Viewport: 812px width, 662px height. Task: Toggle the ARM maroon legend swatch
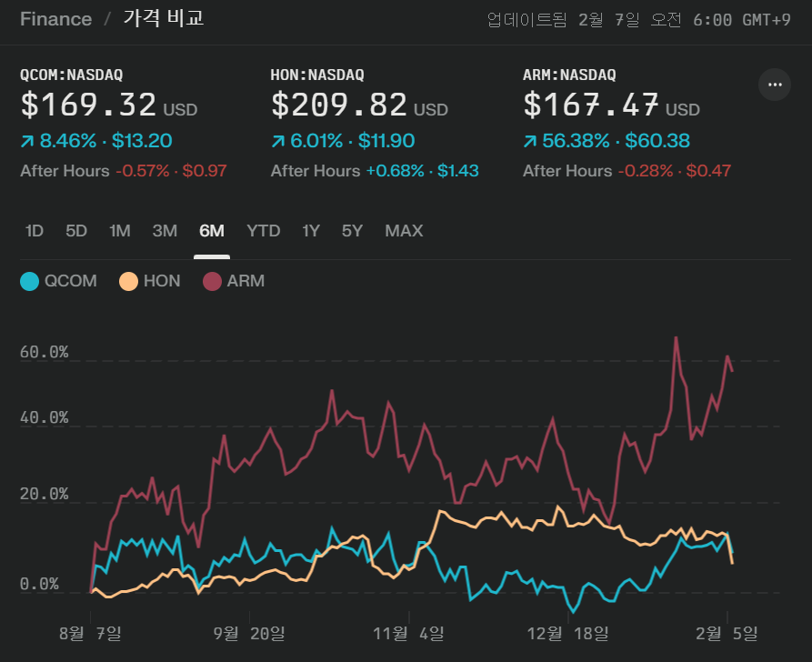(x=212, y=281)
